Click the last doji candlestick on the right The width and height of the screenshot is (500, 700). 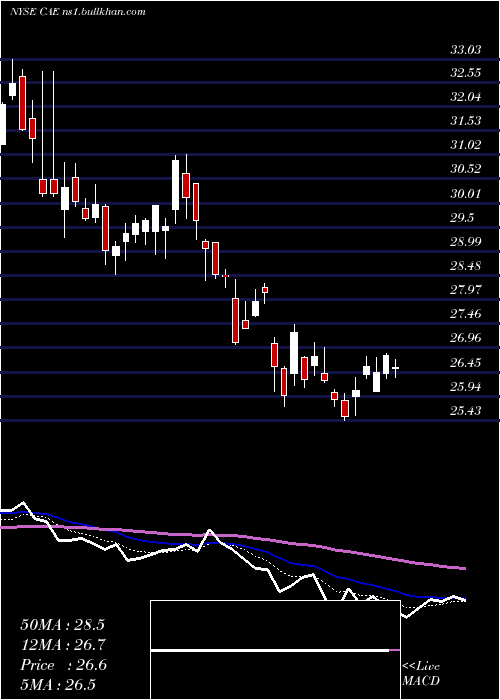[x=396, y=368]
